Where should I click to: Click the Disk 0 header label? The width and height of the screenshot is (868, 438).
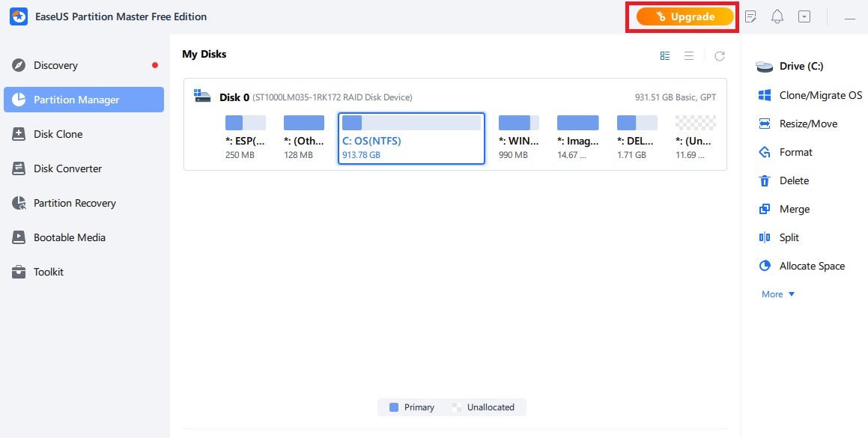234,97
